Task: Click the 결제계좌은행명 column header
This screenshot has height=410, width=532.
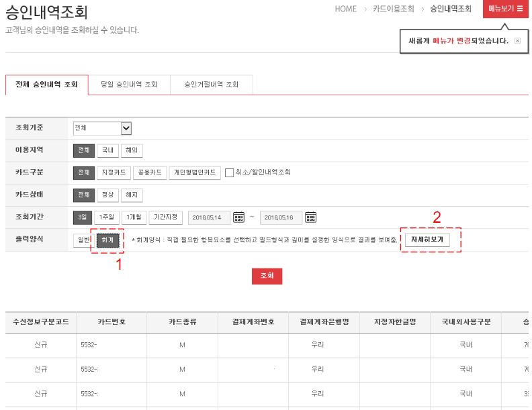Action: pyautogui.click(x=324, y=322)
